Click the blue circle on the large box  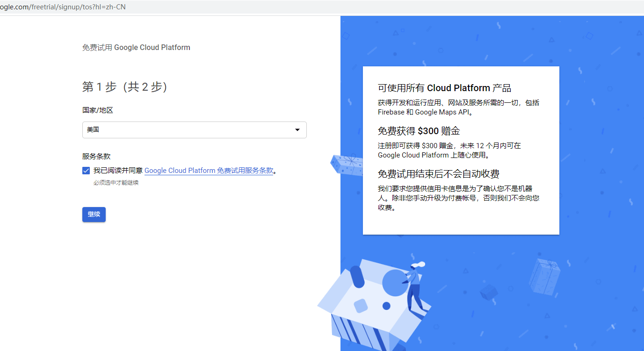395,282
